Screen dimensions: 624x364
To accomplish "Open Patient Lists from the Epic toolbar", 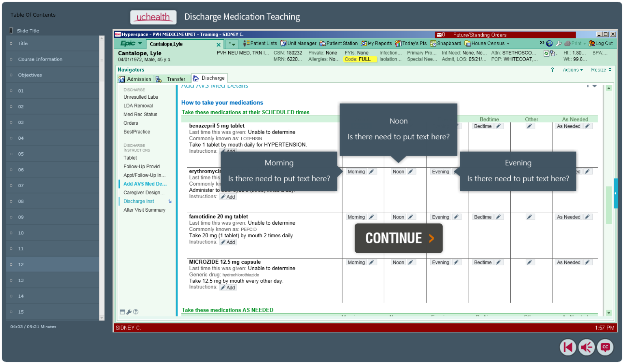I will [x=261, y=43].
